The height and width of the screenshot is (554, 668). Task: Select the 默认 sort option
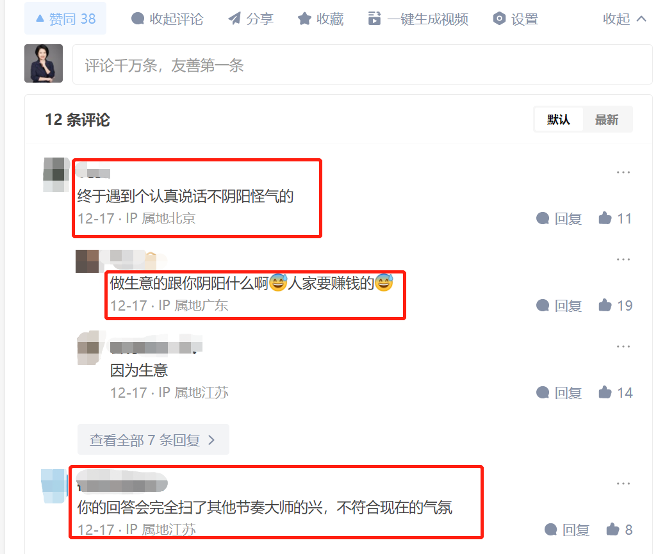coord(559,120)
